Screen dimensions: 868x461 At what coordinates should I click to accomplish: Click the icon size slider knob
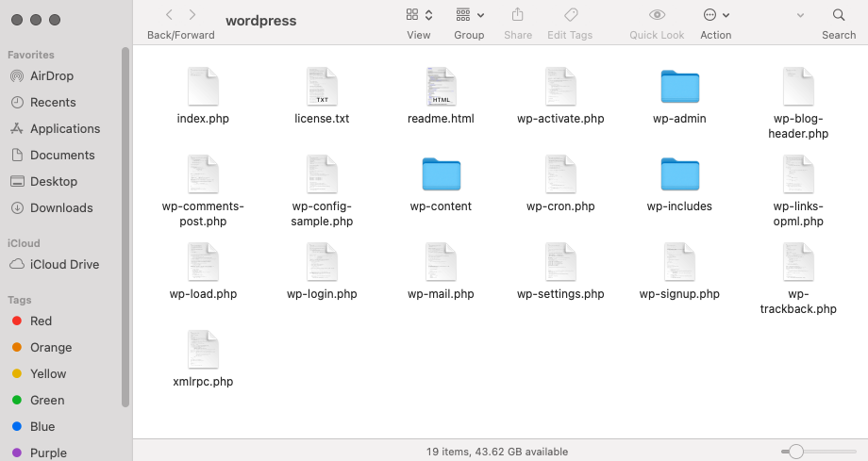click(x=796, y=452)
